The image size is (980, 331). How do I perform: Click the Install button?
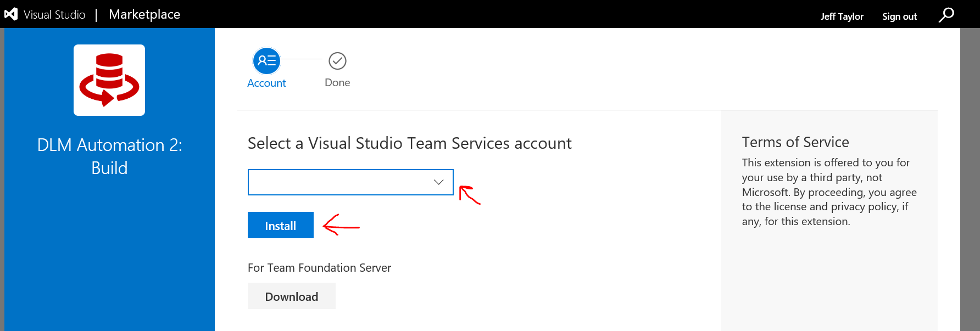(x=281, y=225)
